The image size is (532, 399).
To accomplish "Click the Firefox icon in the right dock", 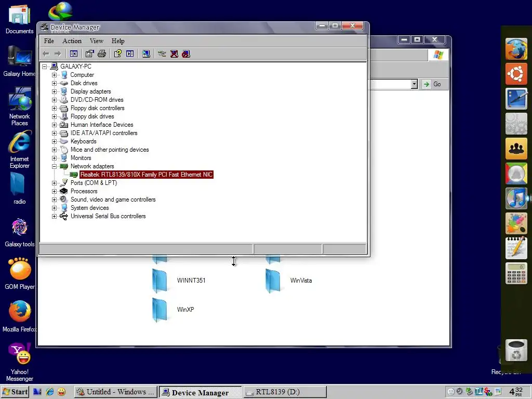I will tap(516, 49).
